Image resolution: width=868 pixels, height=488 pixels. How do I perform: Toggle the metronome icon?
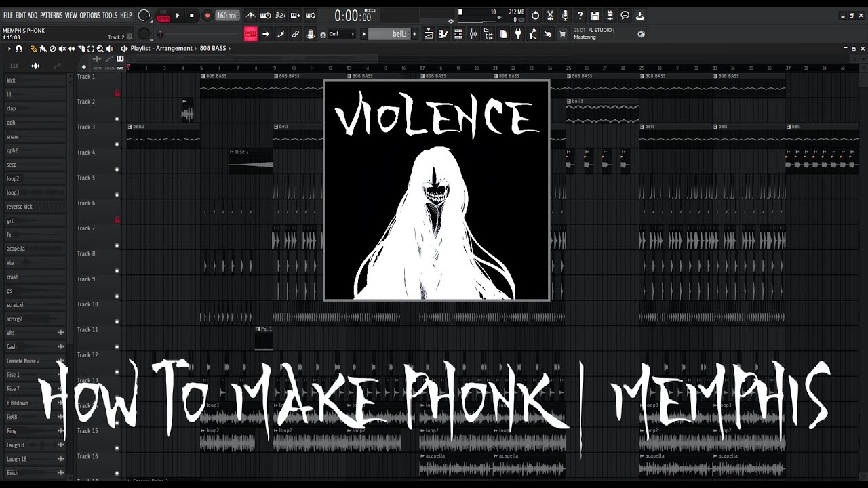[x=251, y=16]
